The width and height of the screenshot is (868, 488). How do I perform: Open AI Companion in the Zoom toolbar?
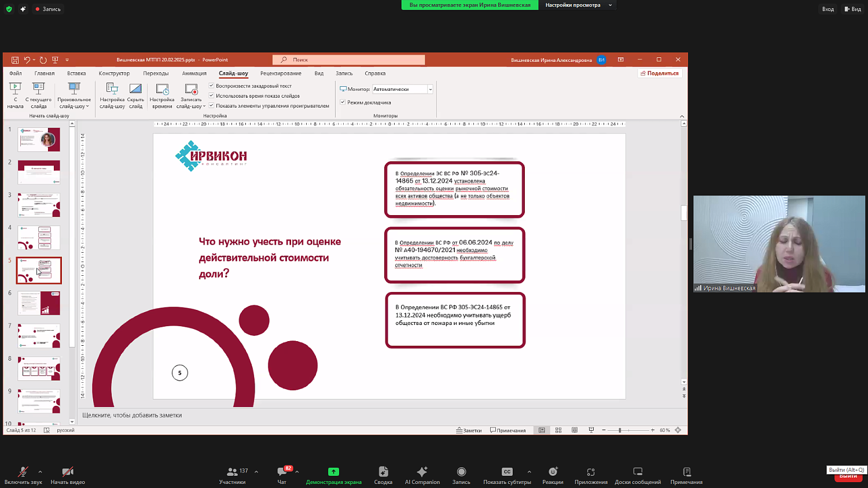[422, 475]
